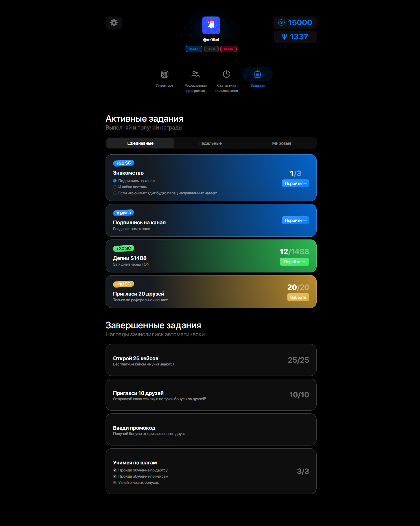Click the ADMIN role badge

(194, 49)
